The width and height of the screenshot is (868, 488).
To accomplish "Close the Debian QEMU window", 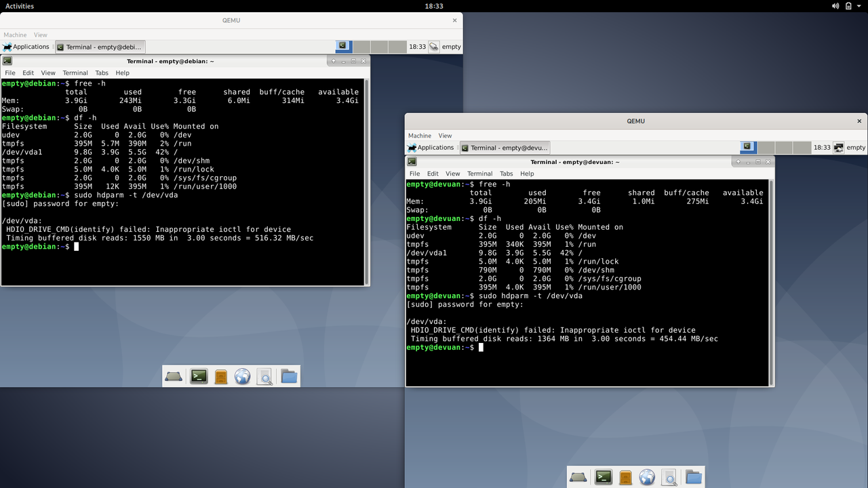I will 455,20.
